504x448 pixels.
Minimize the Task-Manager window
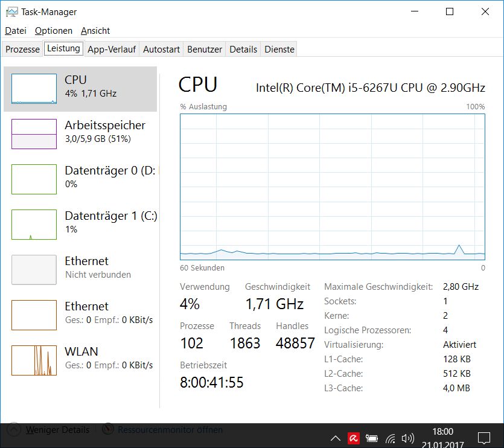[x=415, y=11]
